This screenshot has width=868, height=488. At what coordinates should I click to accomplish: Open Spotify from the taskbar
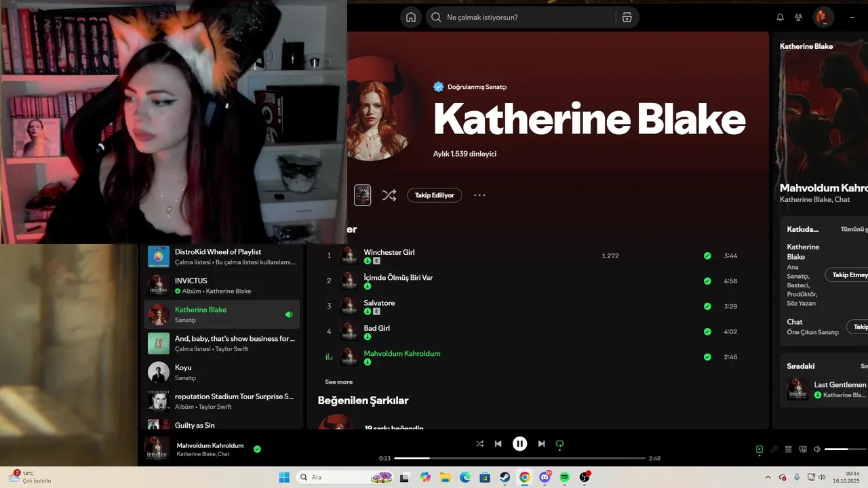coord(565,477)
